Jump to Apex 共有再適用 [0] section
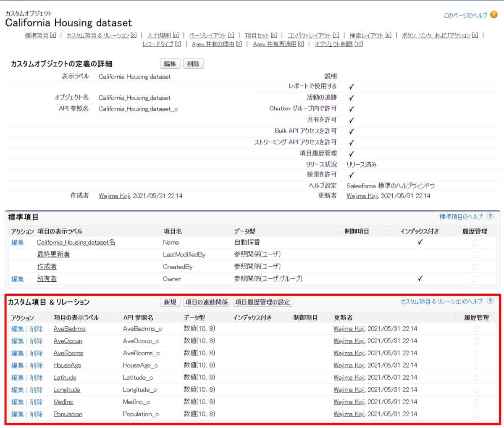 tap(278, 44)
